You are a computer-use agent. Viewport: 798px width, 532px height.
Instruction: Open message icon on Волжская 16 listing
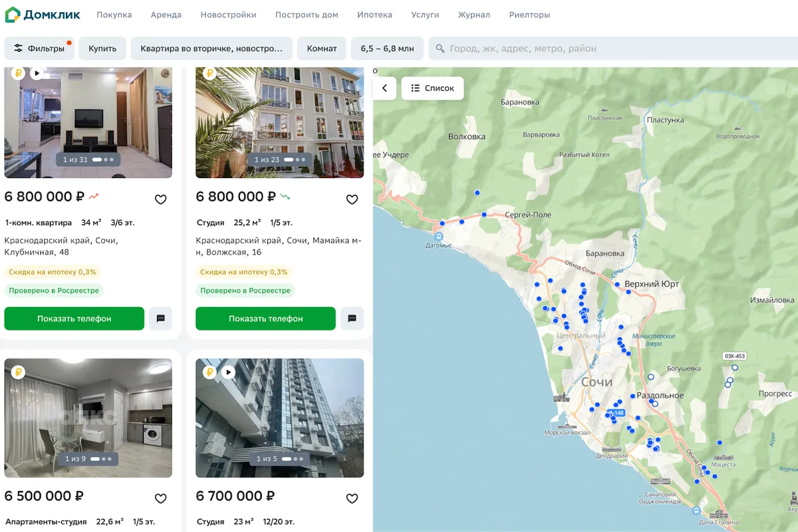tap(352, 319)
